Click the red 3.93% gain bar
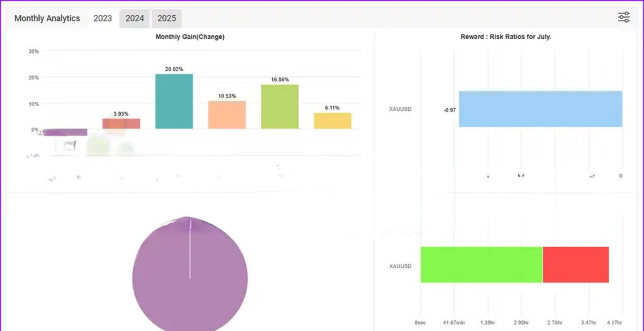Viewport: 644px width, 331px height. tap(121, 124)
